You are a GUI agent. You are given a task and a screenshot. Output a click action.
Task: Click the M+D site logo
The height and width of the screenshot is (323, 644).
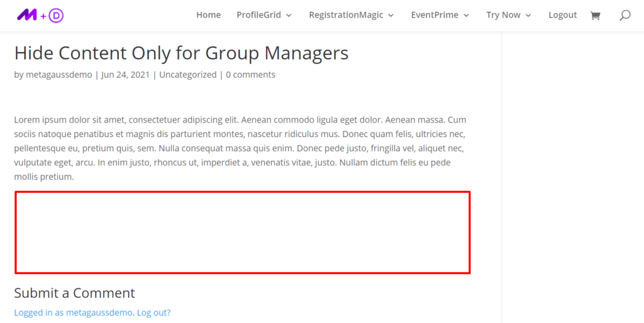pyautogui.click(x=40, y=15)
